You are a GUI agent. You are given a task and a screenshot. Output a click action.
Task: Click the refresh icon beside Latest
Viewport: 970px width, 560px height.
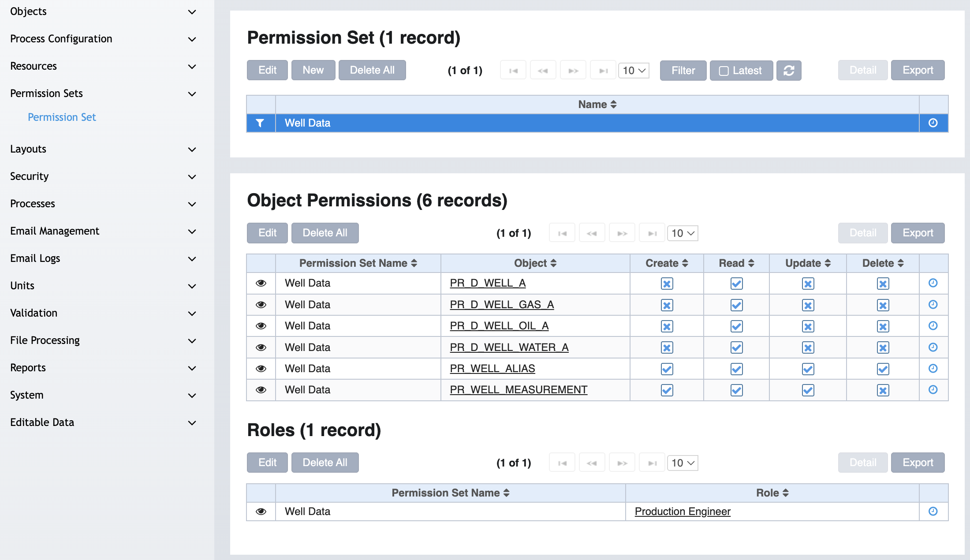pos(789,71)
